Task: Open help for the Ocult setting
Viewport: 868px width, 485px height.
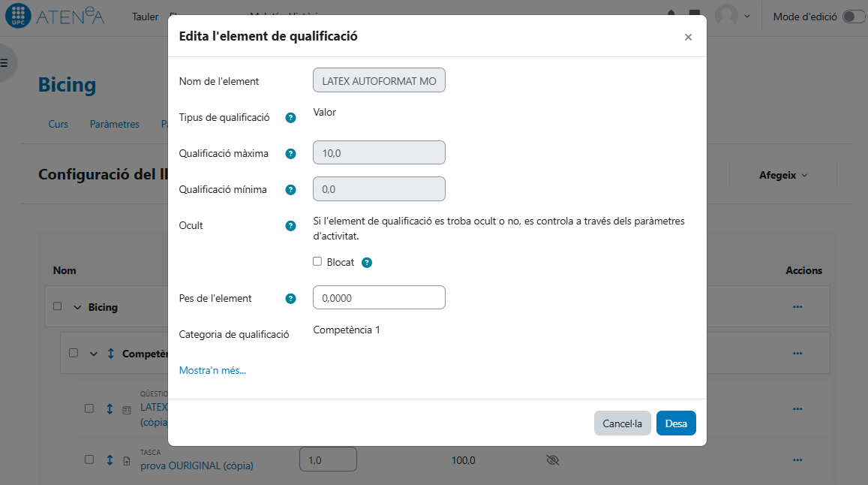Action: [291, 226]
